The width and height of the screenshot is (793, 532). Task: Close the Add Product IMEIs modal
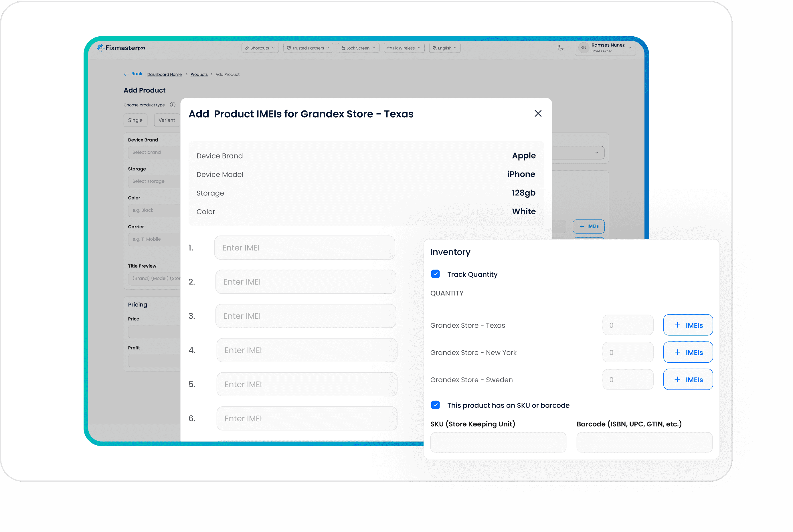[x=537, y=113]
